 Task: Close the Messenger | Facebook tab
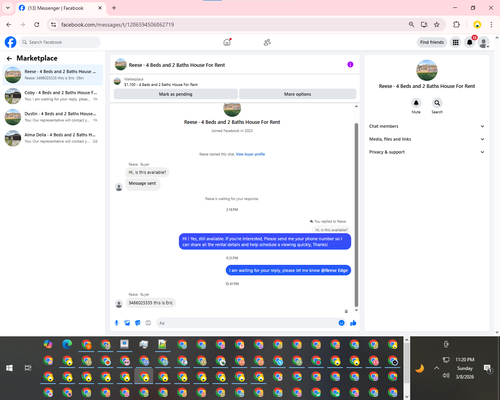tap(100, 8)
